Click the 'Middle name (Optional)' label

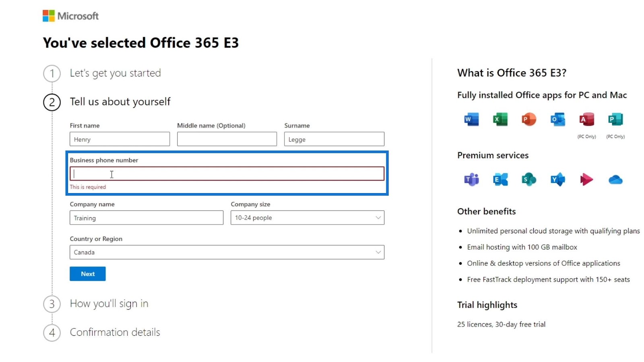point(211,125)
